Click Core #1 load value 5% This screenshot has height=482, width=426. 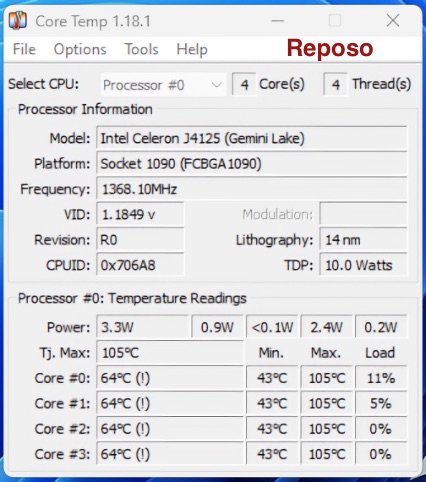tap(381, 403)
